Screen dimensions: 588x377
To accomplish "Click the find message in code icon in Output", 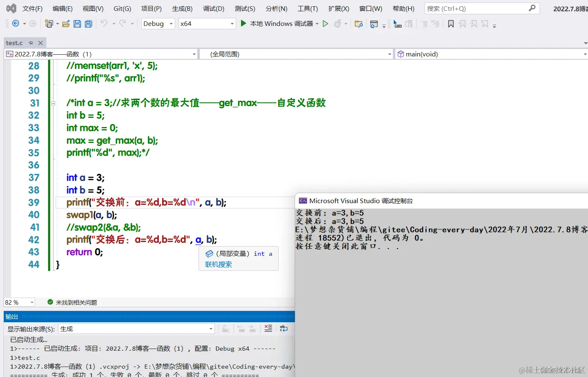I will pyautogui.click(x=226, y=329).
